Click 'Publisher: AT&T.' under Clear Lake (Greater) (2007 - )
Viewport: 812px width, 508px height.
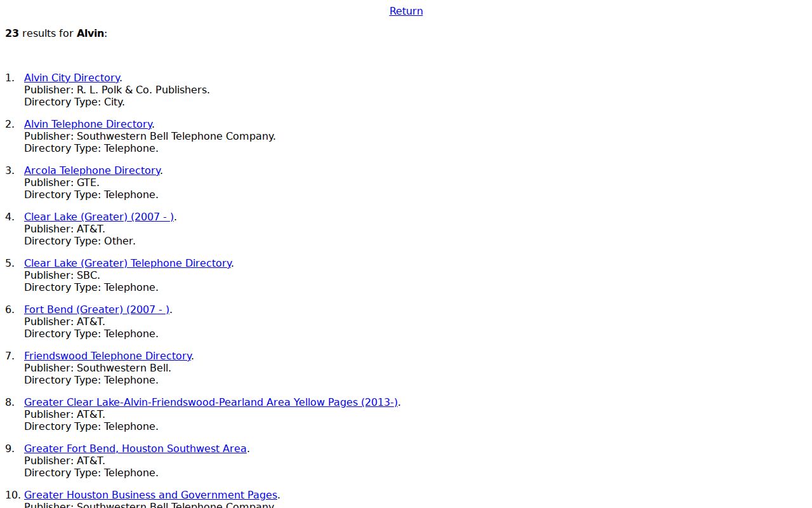pyautogui.click(x=65, y=229)
